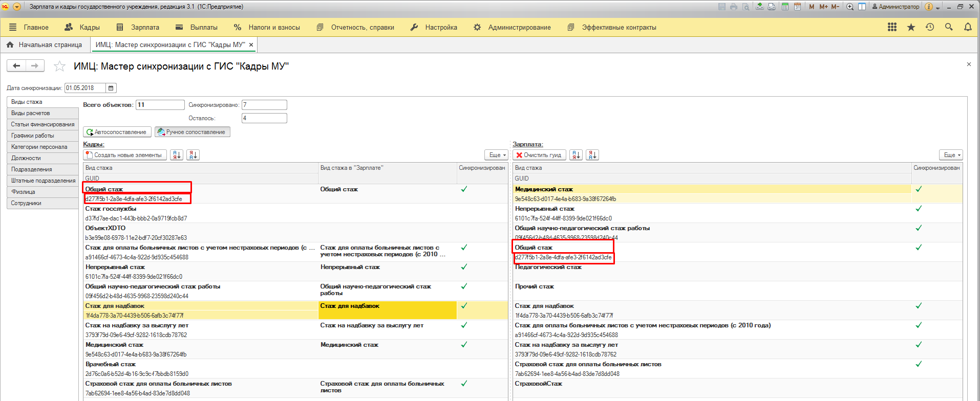The height and width of the screenshot is (401, 980).
Task: Expand the Еще menu in Зарплата panel
Action: pos(951,155)
